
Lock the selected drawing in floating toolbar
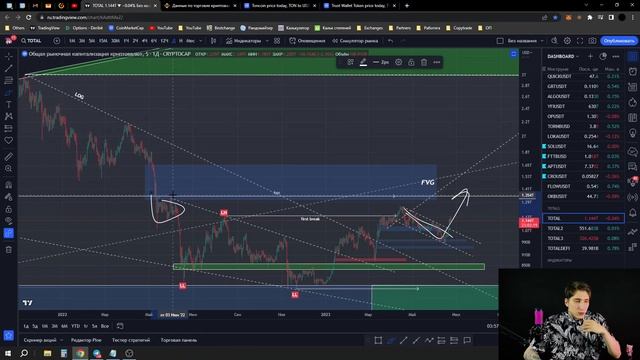pyautogui.click(x=411, y=62)
